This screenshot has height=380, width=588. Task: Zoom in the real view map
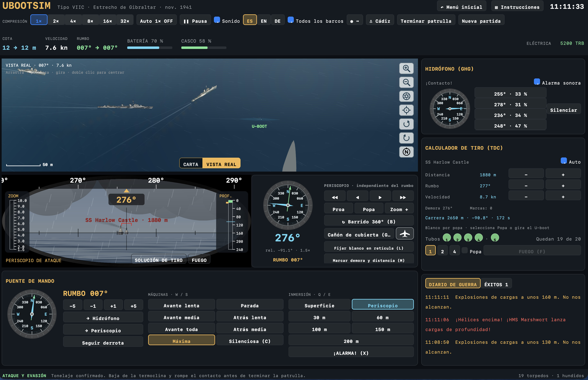[406, 68]
